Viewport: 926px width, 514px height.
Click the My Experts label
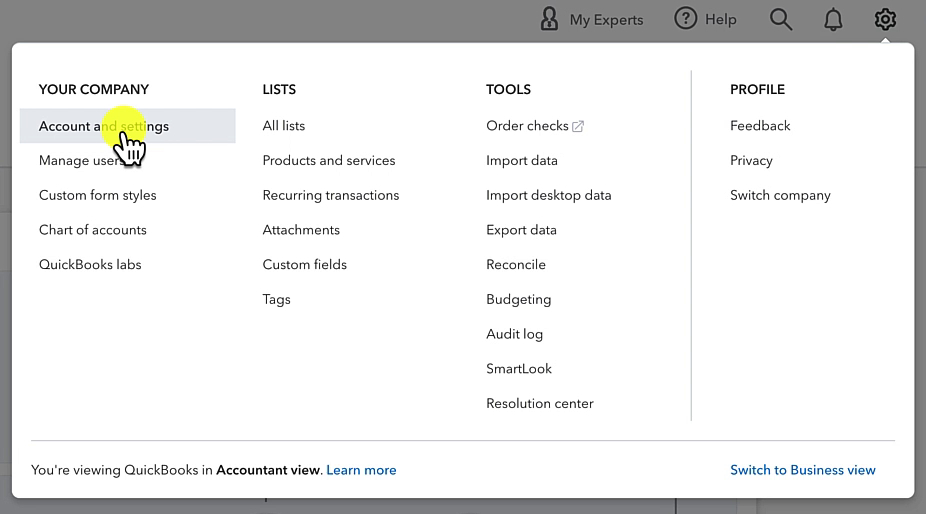point(607,20)
